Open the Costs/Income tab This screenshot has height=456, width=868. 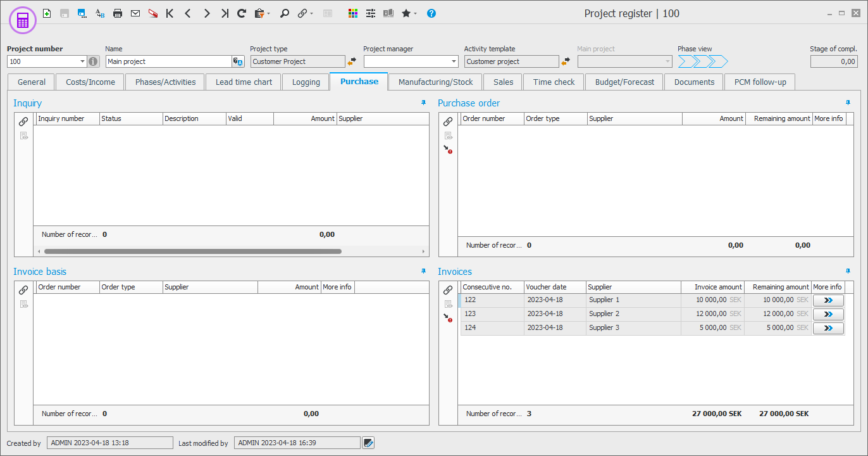90,82
